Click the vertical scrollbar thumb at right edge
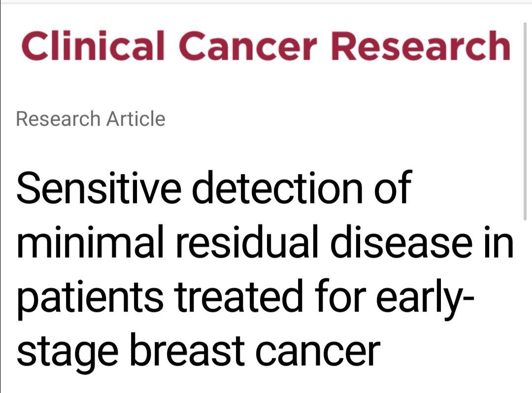The image size is (532, 393). click(x=525, y=121)
